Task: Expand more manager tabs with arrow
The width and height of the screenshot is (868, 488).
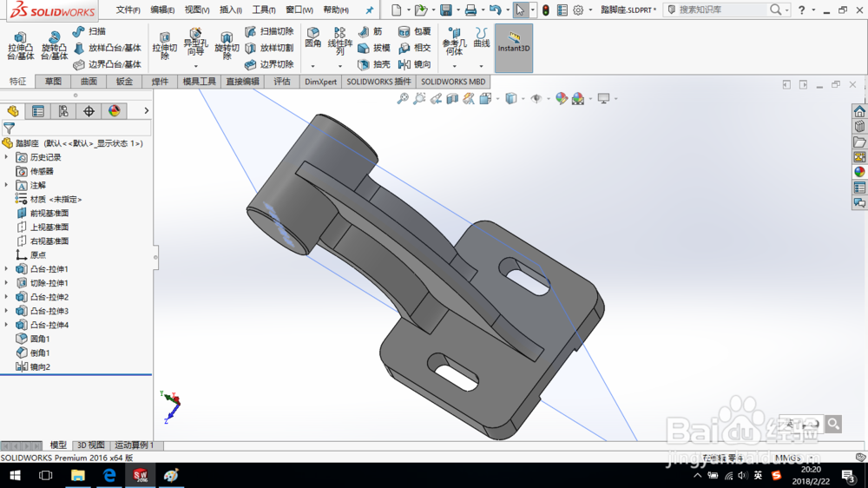Action: (146, 111)
